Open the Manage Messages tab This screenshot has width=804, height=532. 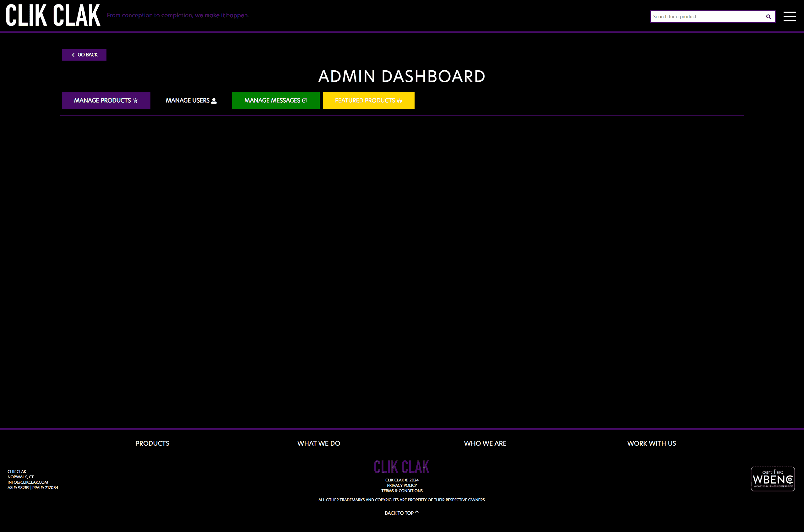pyautogui.click(x=275, y=100)
